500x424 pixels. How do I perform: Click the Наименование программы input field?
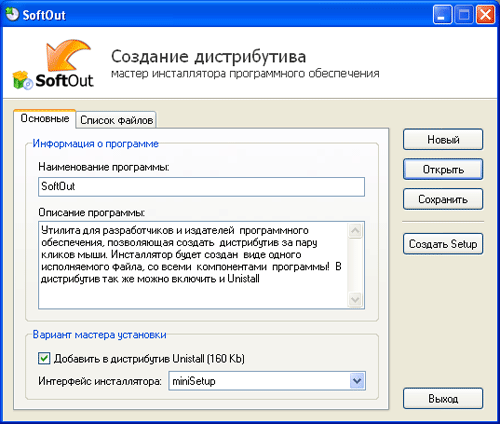pyautogui.click(x=201, y=187)
